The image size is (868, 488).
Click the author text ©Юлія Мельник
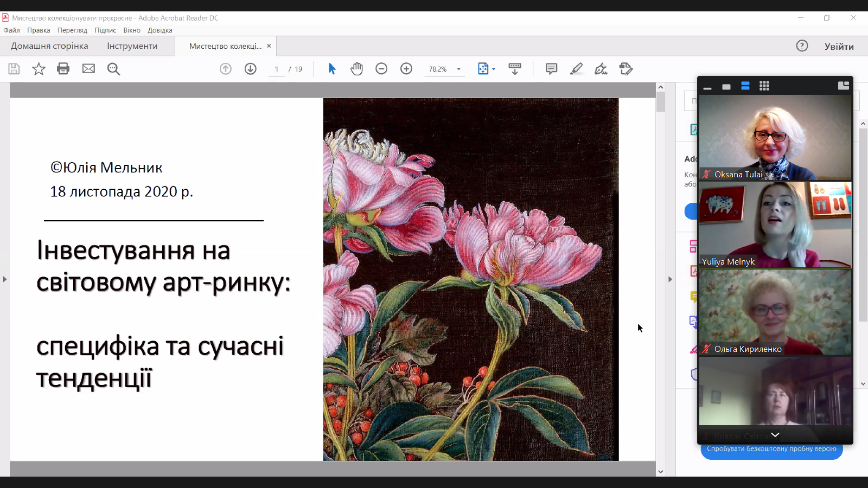106,168
